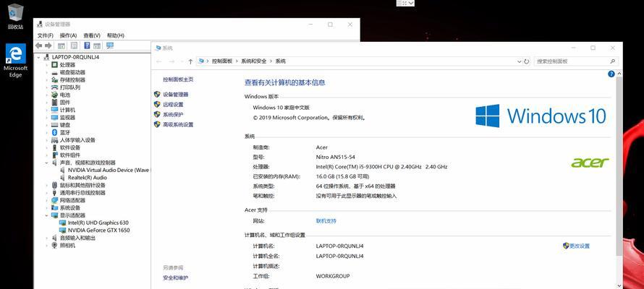Collapse the 声音、视频和游戏控制器 node arrow
This screenshot has width=644, height=289.
[46, 163]
